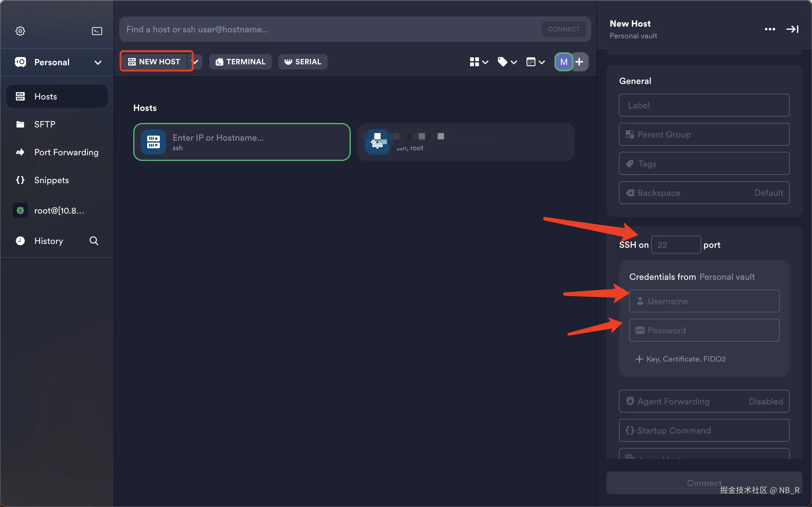The width and height of the screenshot is (812, 507).
Task: Collapse the New Host panel with arrow icon
Action: pos(792,29)
